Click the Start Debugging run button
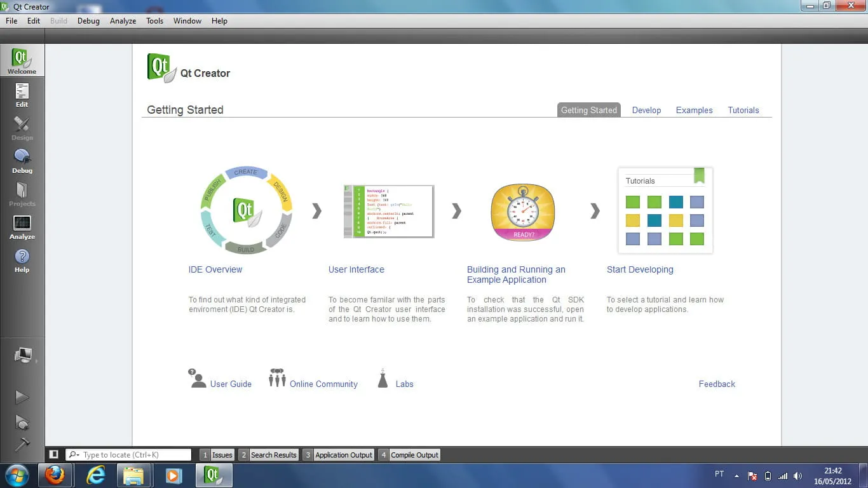The width and height of the screenshot is (868, 488). (22, 422)
